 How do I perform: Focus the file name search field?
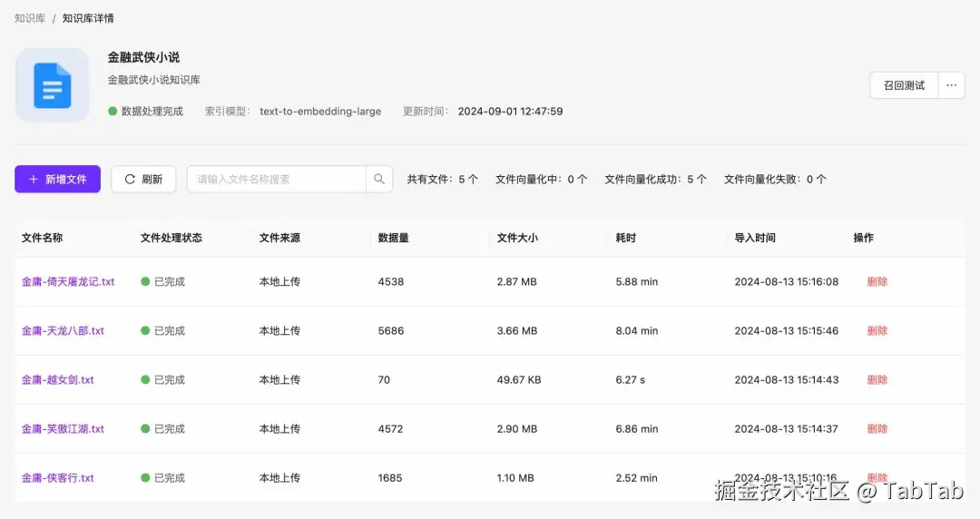276,180
